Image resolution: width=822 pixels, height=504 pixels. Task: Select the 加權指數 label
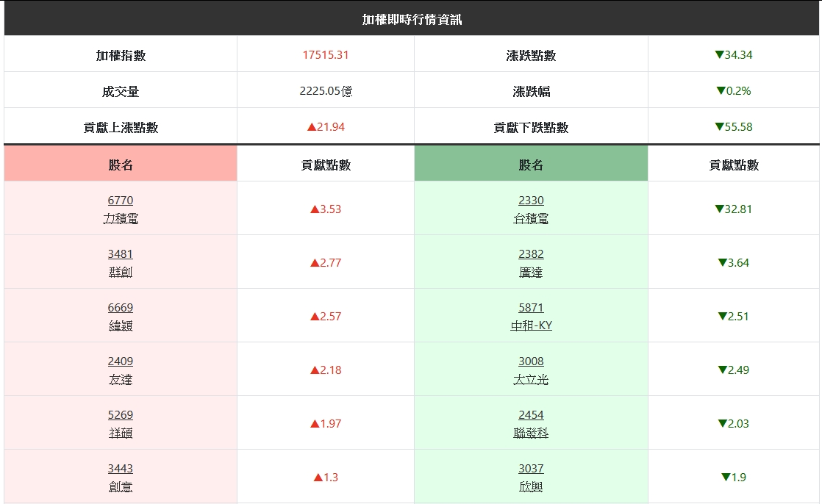click(121, 56)
